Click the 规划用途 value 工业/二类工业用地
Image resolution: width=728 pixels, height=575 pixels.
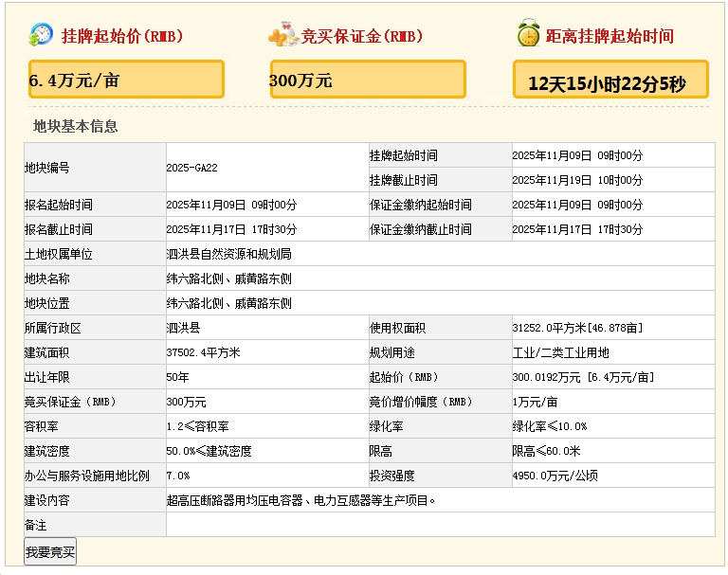(x=560, y=352)
